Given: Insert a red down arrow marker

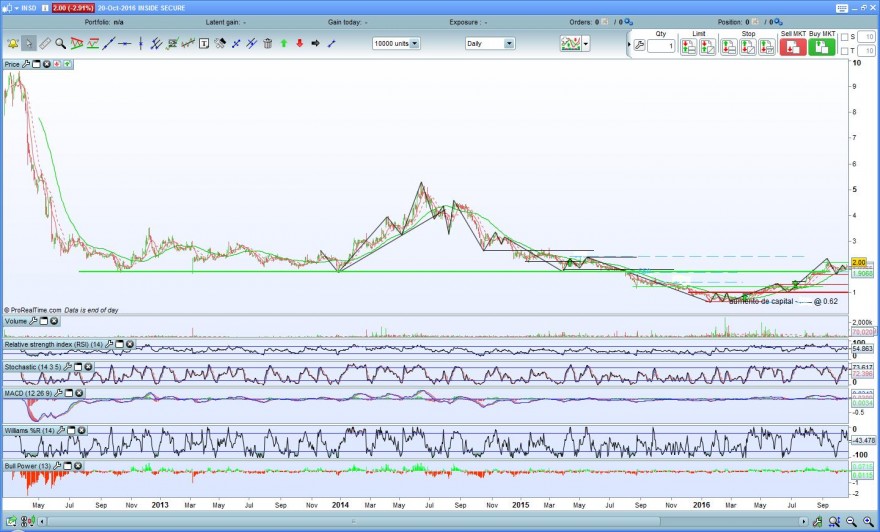Looking at the screenshot, I should [x=300, y=43].
